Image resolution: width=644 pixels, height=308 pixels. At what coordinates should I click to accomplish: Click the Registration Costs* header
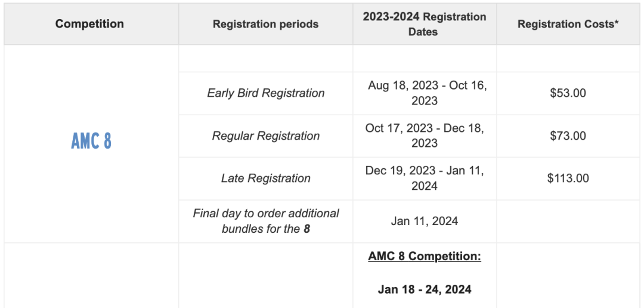[x=568, y=24]
